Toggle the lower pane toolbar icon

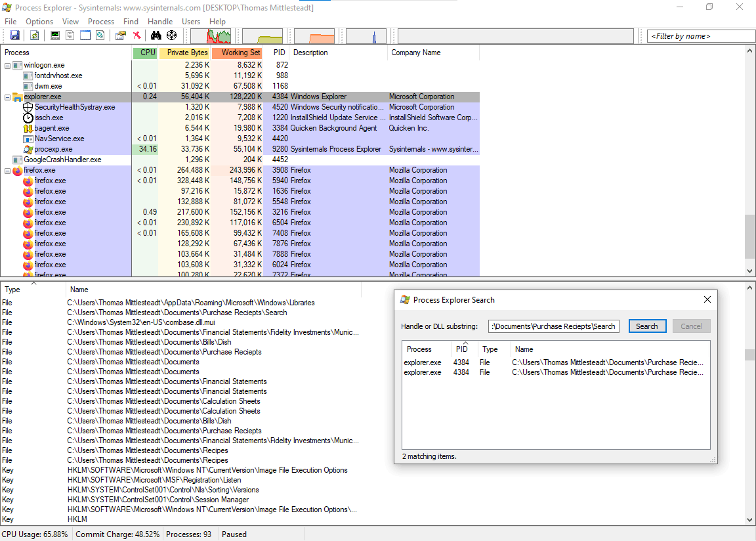pyautogui.click(x=85, y=35)
